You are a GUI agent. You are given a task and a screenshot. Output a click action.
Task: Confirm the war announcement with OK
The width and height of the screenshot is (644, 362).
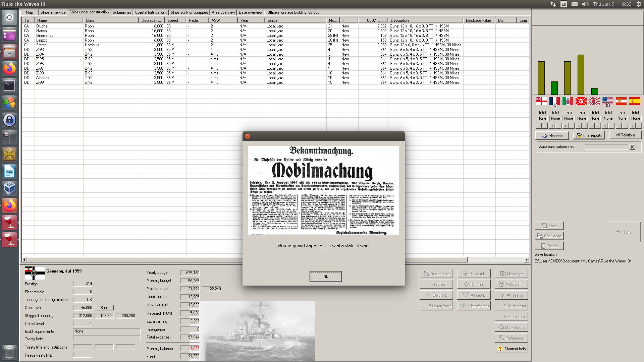tap(326, 277)
